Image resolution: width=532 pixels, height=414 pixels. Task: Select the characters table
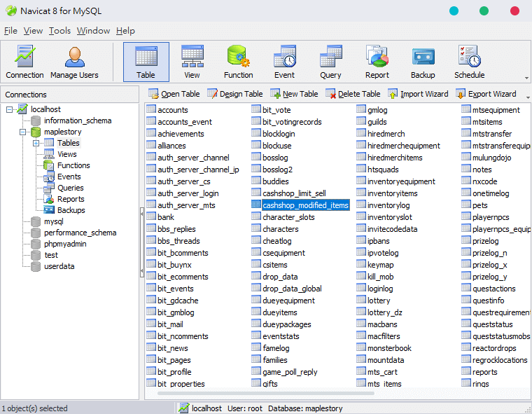click(x=280, y=229)
